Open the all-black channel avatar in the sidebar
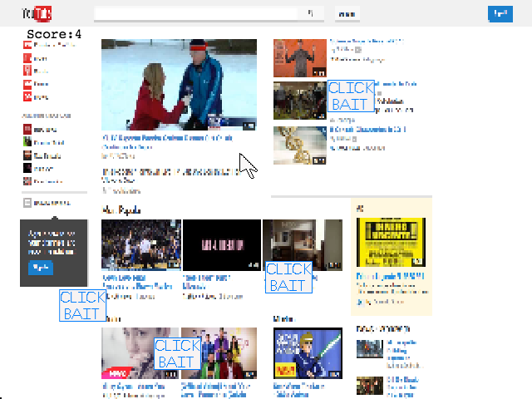This screenshot has height=399, width=532. [x=27, y=168]
